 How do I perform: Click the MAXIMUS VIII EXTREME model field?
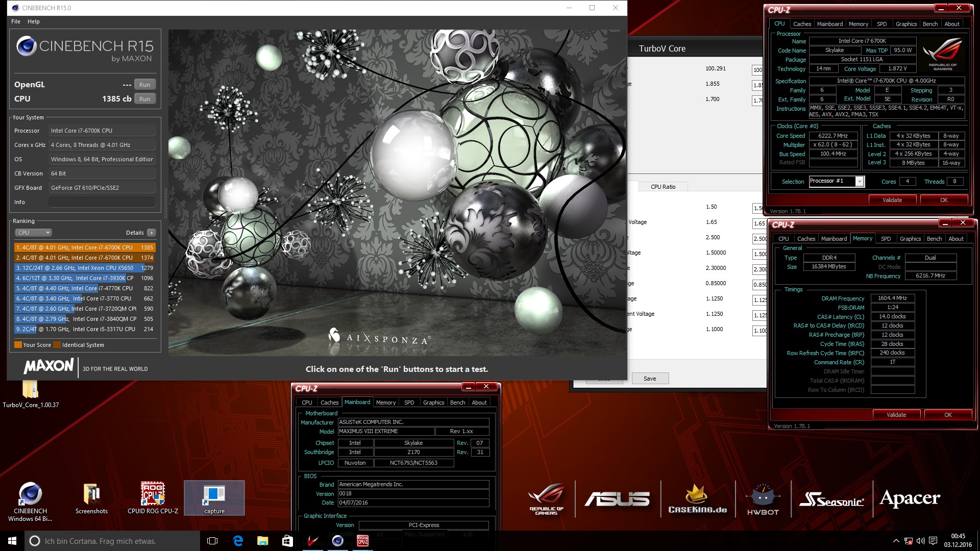point(386,432)
